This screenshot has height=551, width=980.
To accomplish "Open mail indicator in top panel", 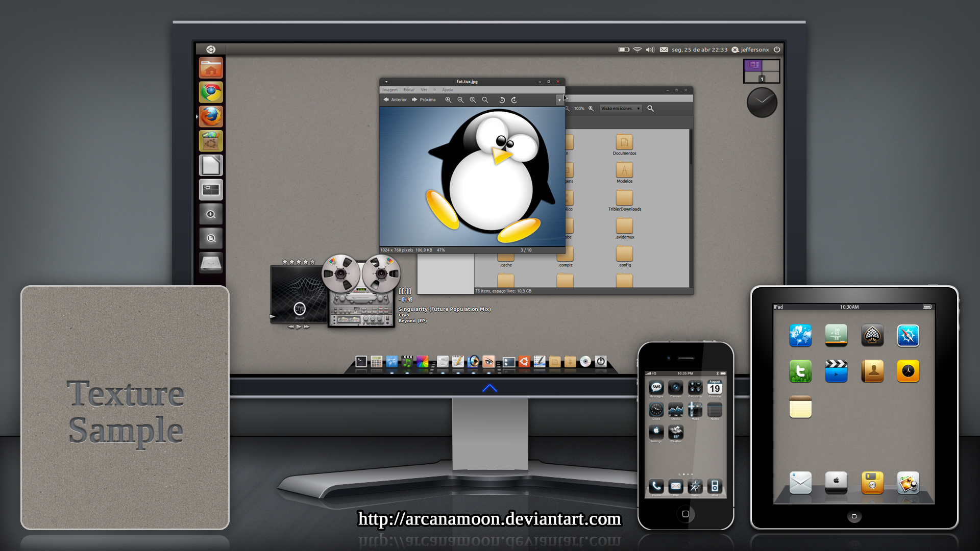I will click(664, 49).
